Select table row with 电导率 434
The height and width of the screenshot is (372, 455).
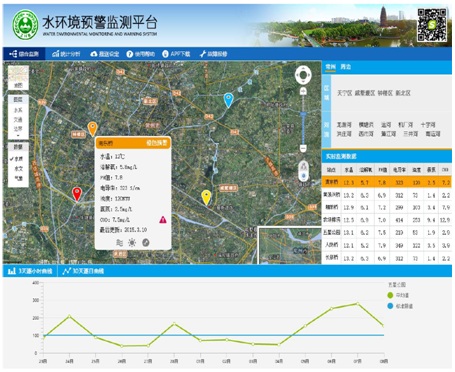tap(387, 220)
